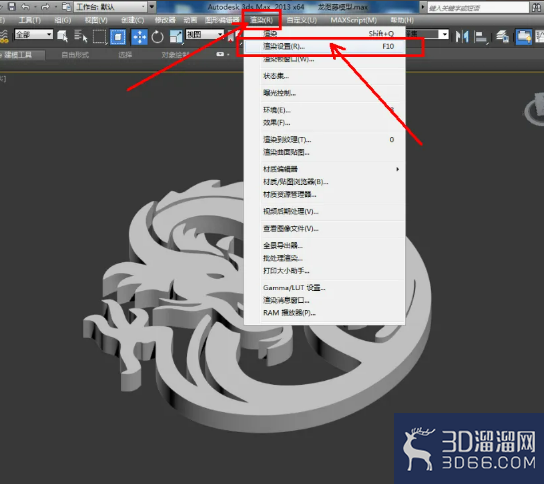Click the Select by Name icon
The width and height of the screenshot is (544, 484).
point(81,36)
